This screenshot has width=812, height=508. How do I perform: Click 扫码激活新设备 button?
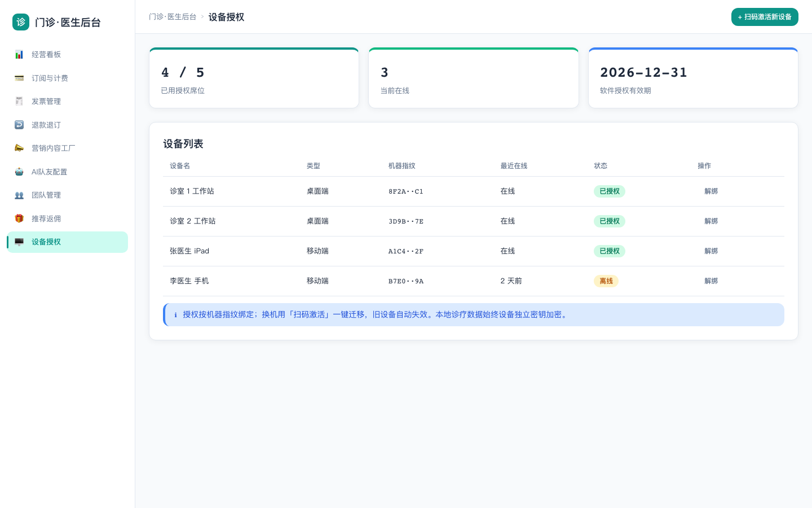(765, 17)
